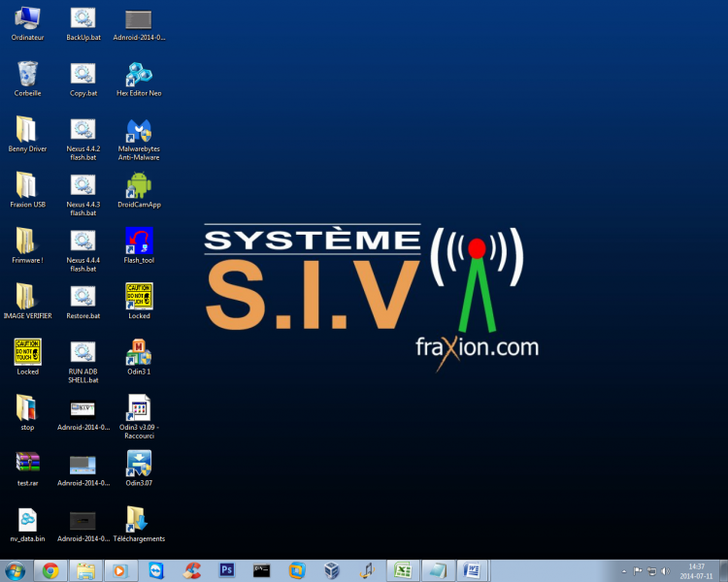The width and height of the screenshot is (728, 582).
Task: Select the Nexus 4.4.4 flash.bat file
Action: (83, 250)
